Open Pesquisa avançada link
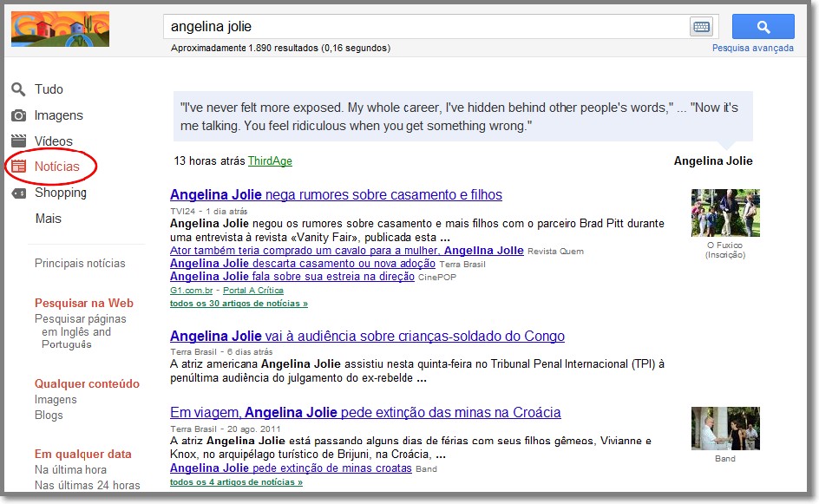 tap(753, 48)
